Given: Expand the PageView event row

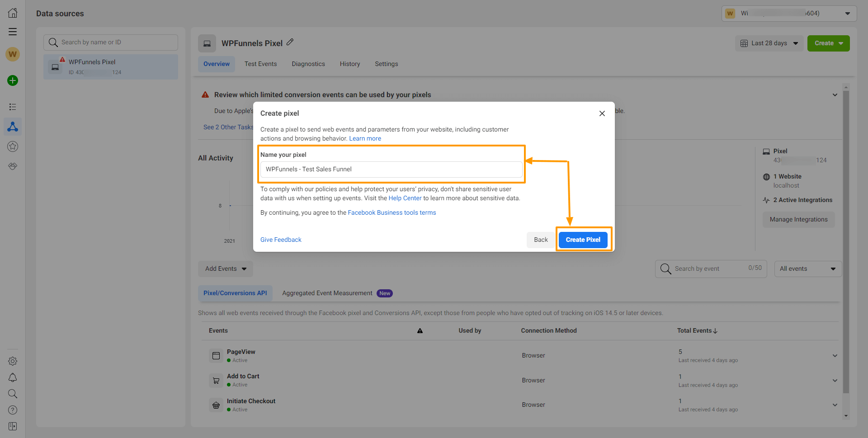Looking at the screenshot, I should [835, 356].
